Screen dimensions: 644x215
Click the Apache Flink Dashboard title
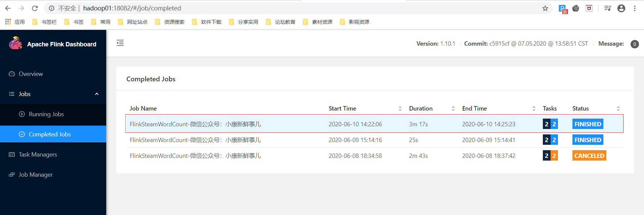pyautogui.click(x=62, y=44)
